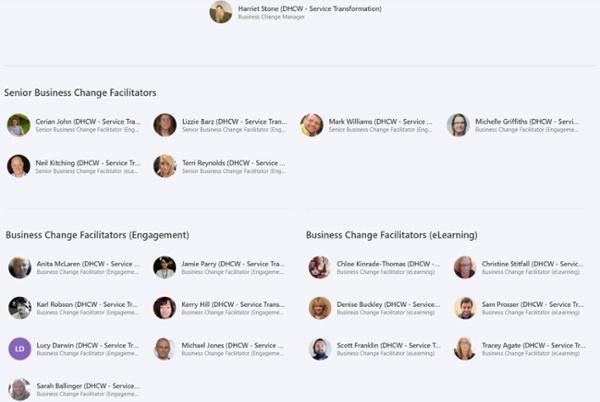
Task: Select Kerry Hill's profile photo
Action: (x=165, y=308)
